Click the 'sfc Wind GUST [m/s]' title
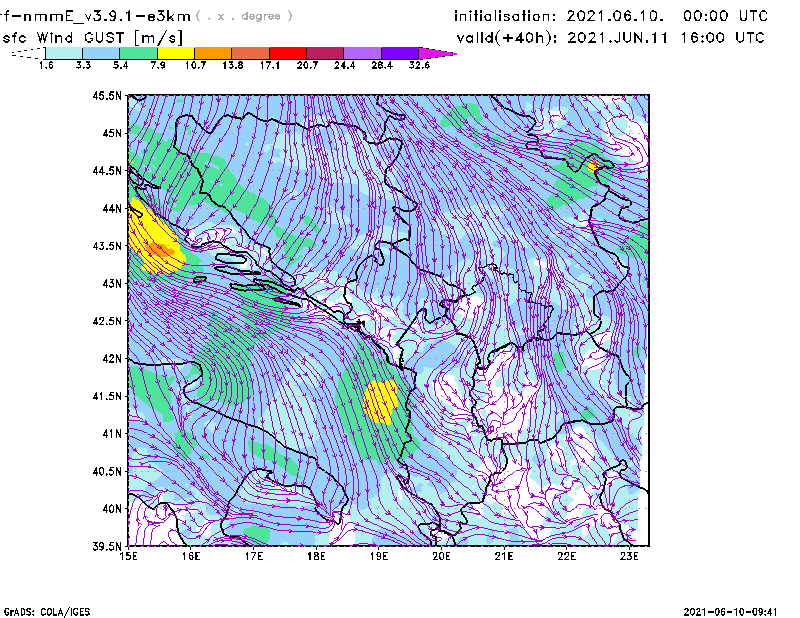The height and width of the screenshot is (618, 800). click(x=92, y=38)
